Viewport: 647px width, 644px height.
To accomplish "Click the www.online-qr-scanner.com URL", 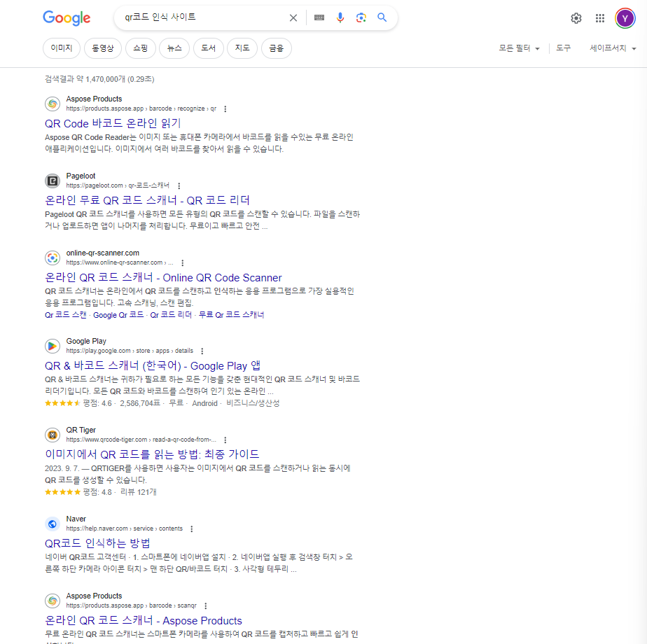I will [120, 262].
